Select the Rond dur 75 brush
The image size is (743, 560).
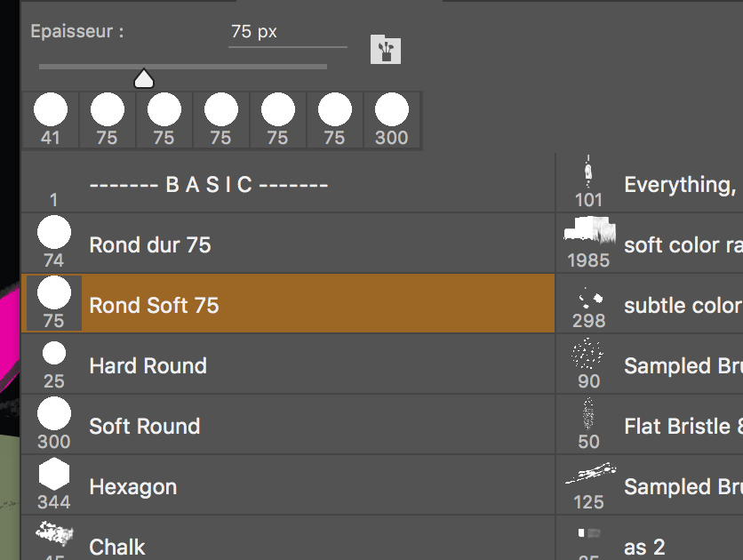(150, 244)
